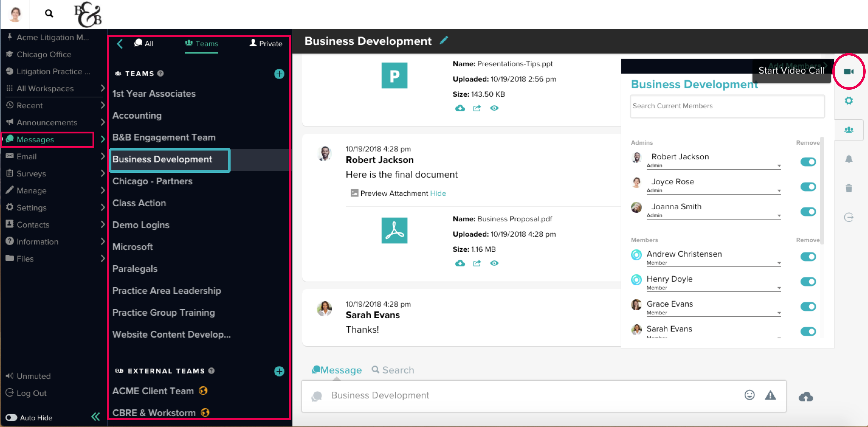This screenshot has height=427, width=868.
Task: Open the search magnifier in top bar
Action: tap(49, 14)
